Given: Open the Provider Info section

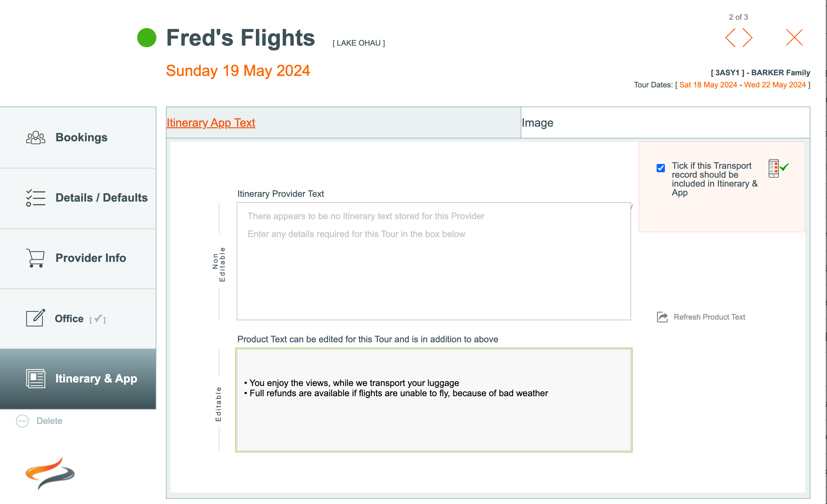Looking at the screenshot, I should (x=91, y=258).
